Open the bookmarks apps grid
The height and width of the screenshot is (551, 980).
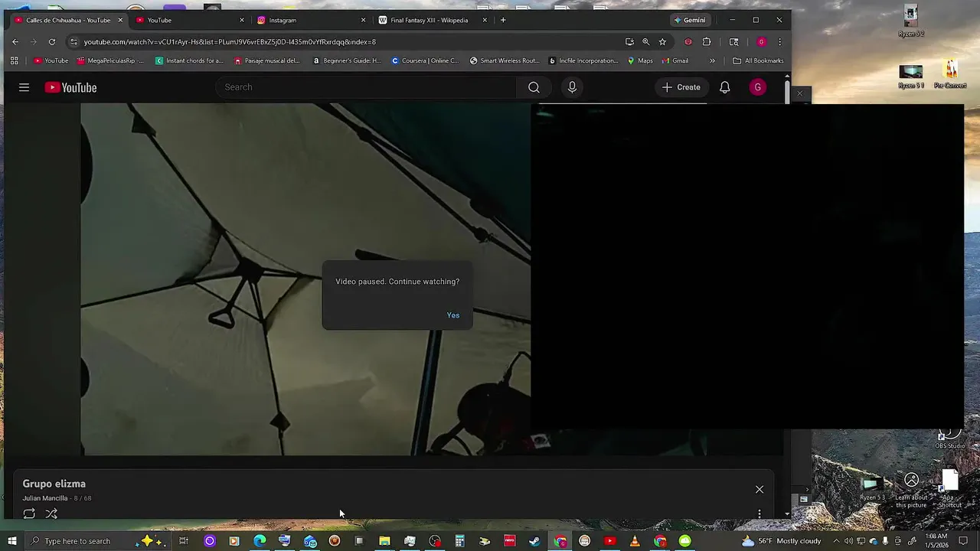pos(14,60)
